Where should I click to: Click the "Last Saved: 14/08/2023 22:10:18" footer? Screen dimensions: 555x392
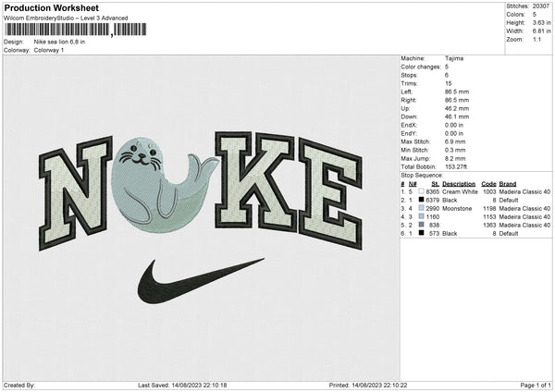point(182,386)
